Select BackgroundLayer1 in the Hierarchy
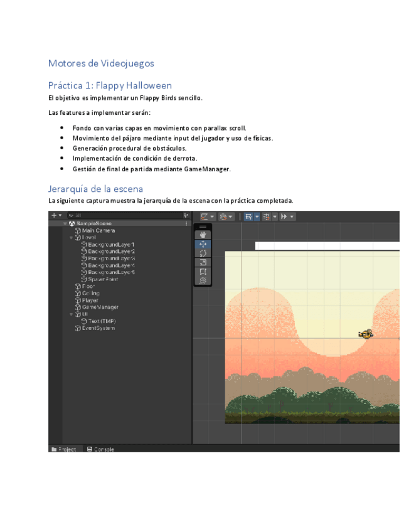The height and width of the screenshot is (532, 411). (111, 244)
